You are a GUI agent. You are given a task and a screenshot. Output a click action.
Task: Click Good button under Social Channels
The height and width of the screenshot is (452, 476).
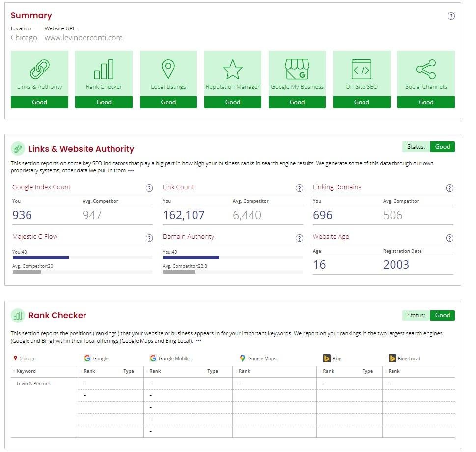[426, 102]
